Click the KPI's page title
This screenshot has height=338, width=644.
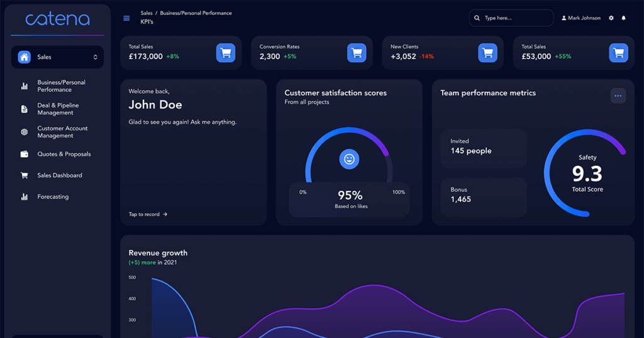coord(147,22)
